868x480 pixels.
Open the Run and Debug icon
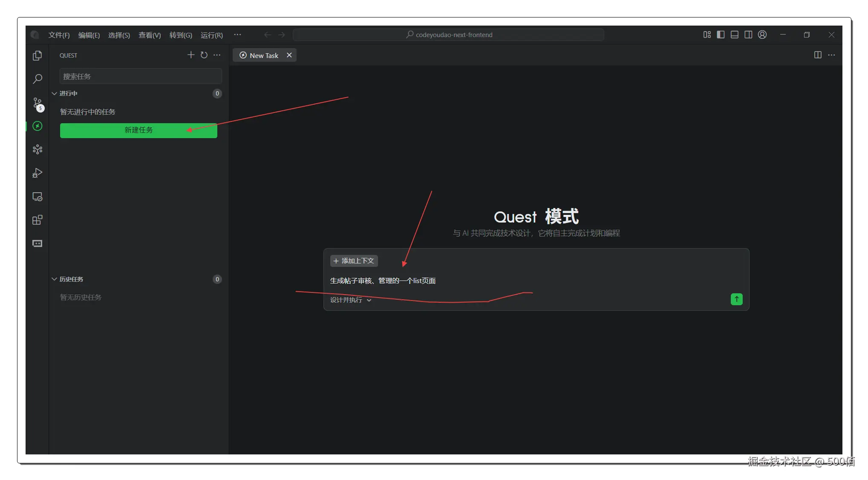[x=37, y=173]
